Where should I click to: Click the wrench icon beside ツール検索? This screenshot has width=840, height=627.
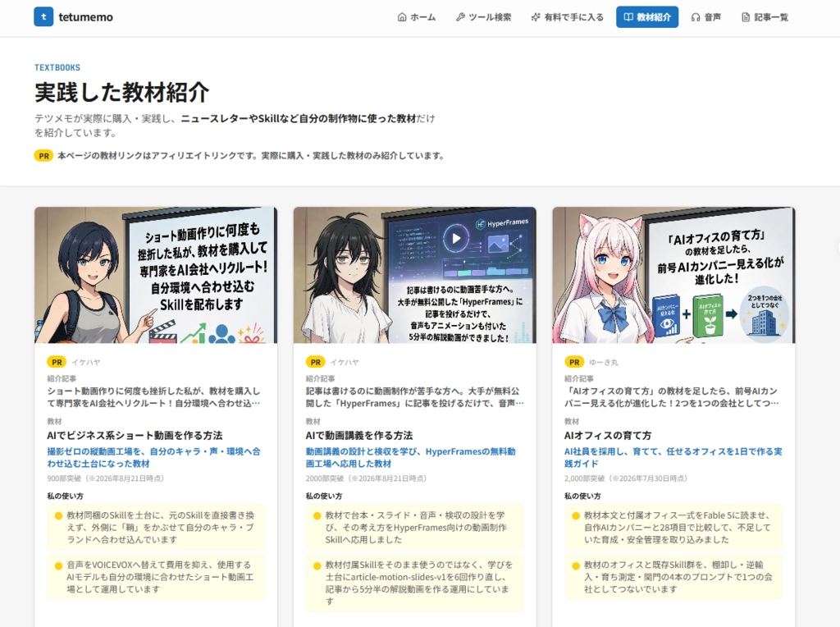click(460, 17)
